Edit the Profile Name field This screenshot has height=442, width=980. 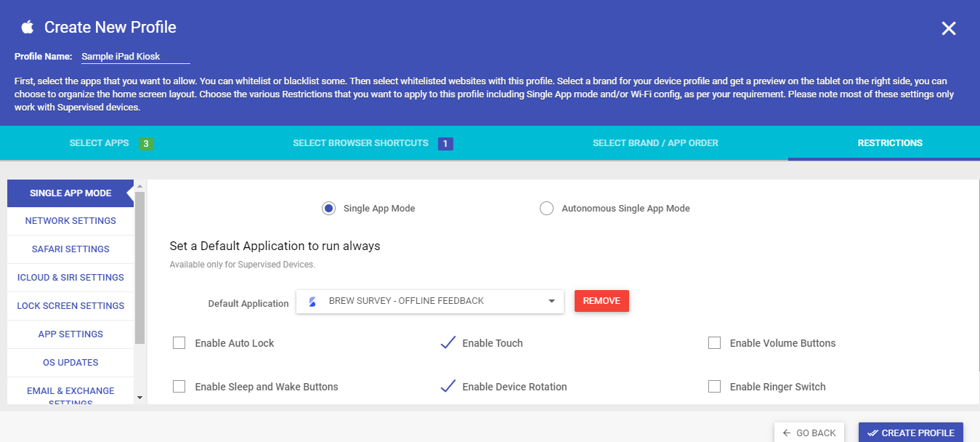[135, 57]
